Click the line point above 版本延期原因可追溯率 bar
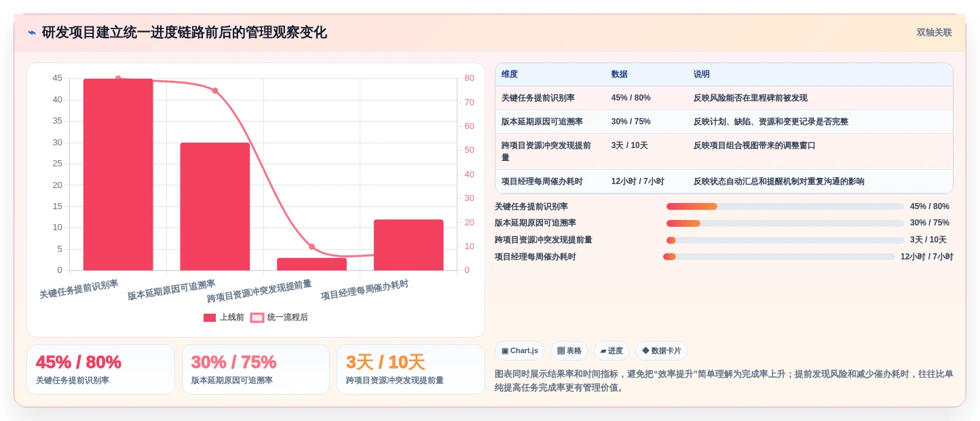 [215, 90]
